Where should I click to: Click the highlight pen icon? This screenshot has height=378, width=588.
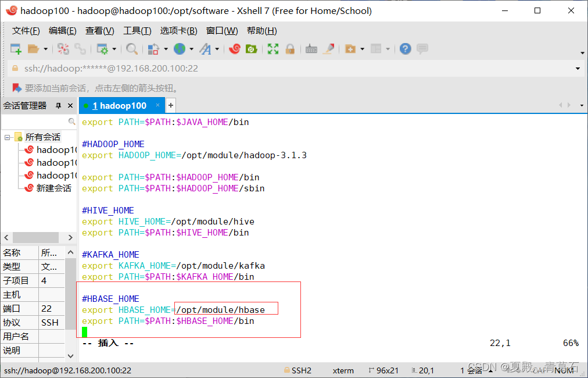(x=328, y=49)
